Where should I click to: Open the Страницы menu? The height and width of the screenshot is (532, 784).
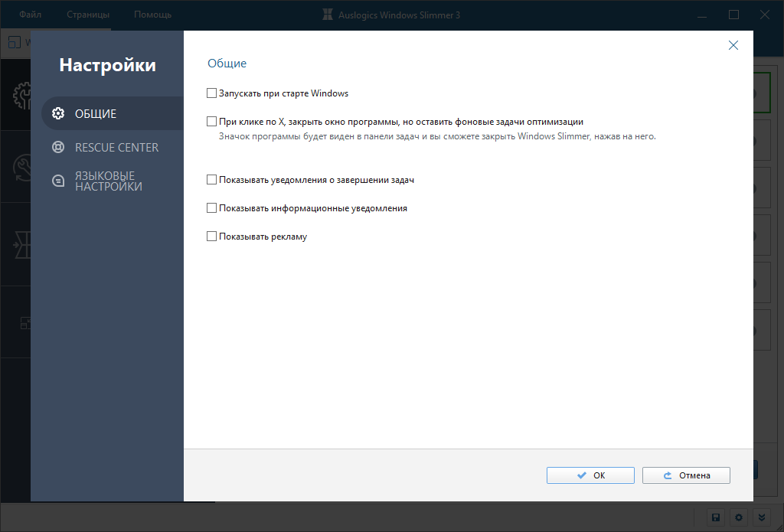point(88,15)
